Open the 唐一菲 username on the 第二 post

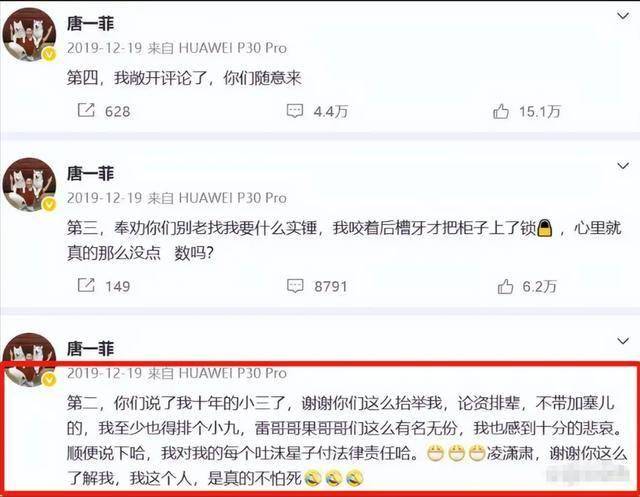(91, 348)
